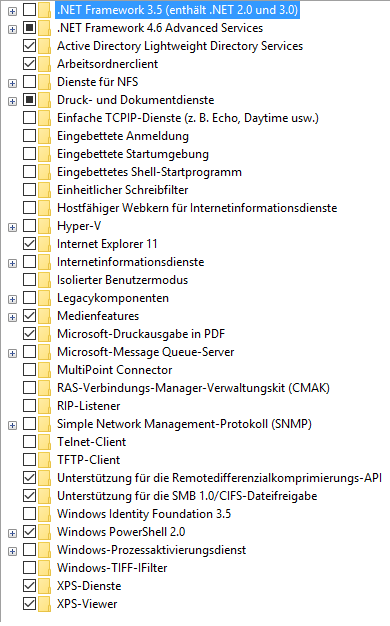Image resolution: width=390 pixels, height=626 pixels.
Task: Expand .NET Framework 4.6 Advanced Services
Action: point(12,29)
